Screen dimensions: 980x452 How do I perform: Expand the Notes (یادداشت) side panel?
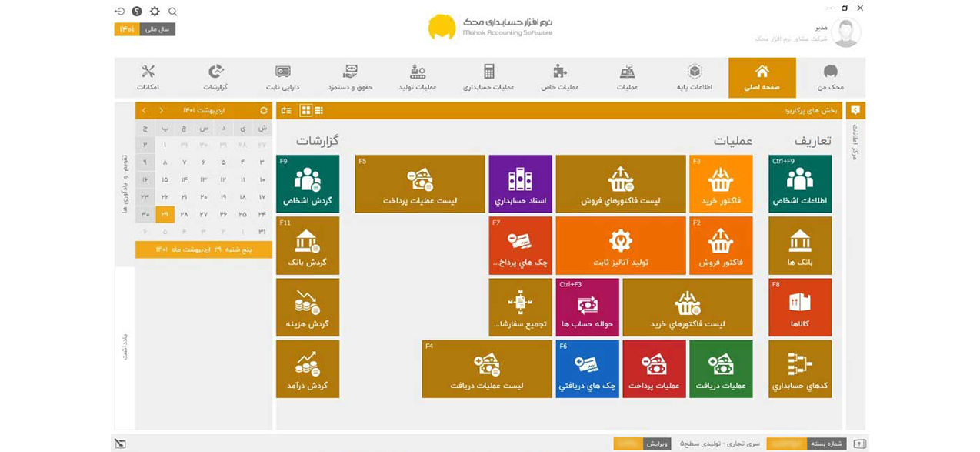click(x=125, y=347)
